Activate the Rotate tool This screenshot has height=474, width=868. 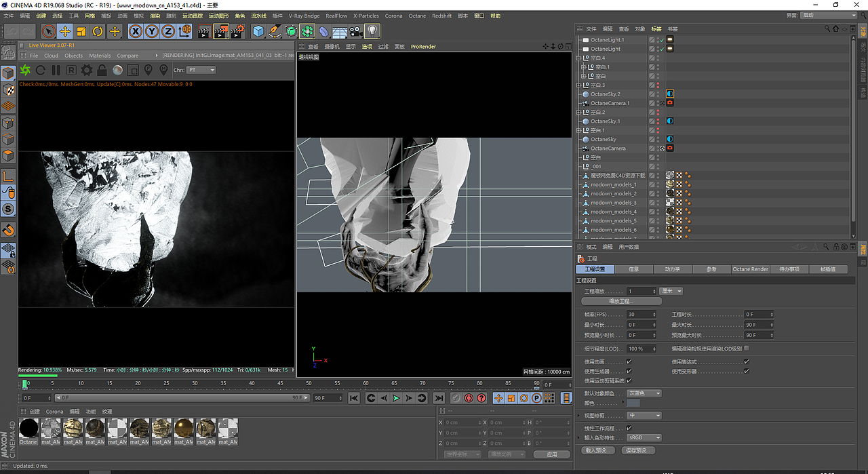98,31
